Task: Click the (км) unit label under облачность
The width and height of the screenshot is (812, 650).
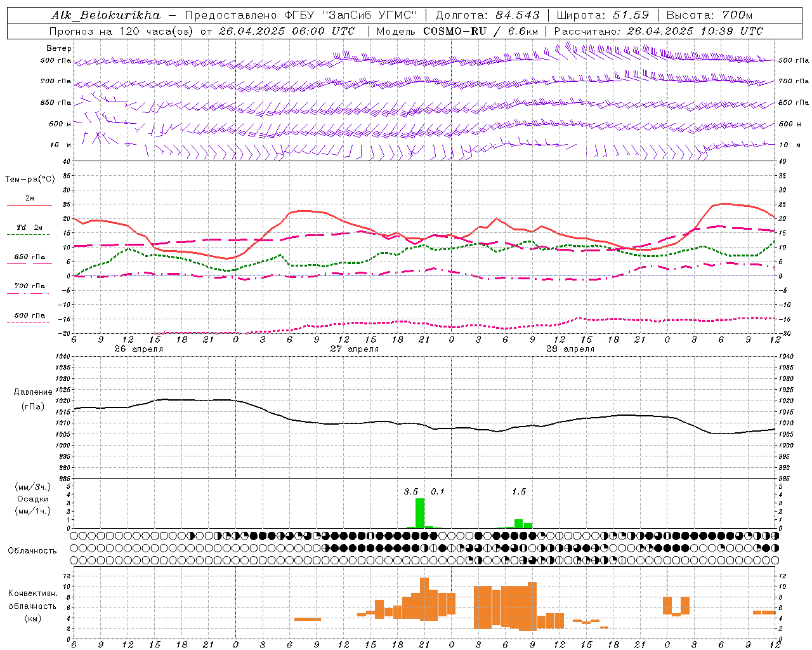Action: pos(33,618)
